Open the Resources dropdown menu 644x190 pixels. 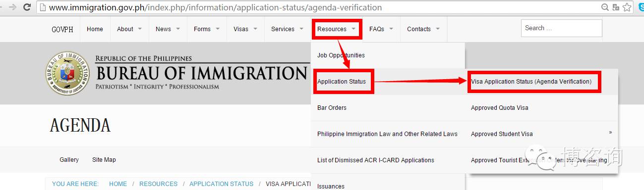pos(337,29)
